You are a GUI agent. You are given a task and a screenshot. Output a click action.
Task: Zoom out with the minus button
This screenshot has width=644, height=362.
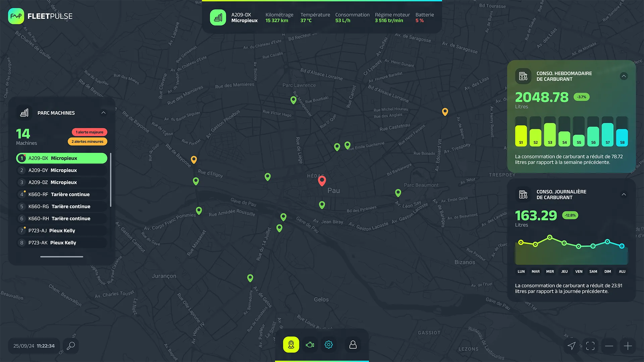pyautogui.click(x=609, y=346)
